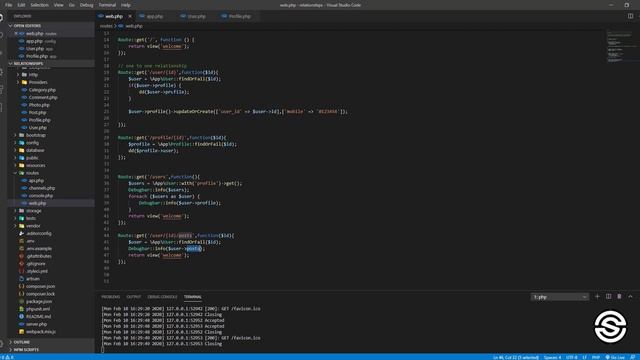Expand the public folder
Screen dimensions: 640x360
[x=32, y=158]
